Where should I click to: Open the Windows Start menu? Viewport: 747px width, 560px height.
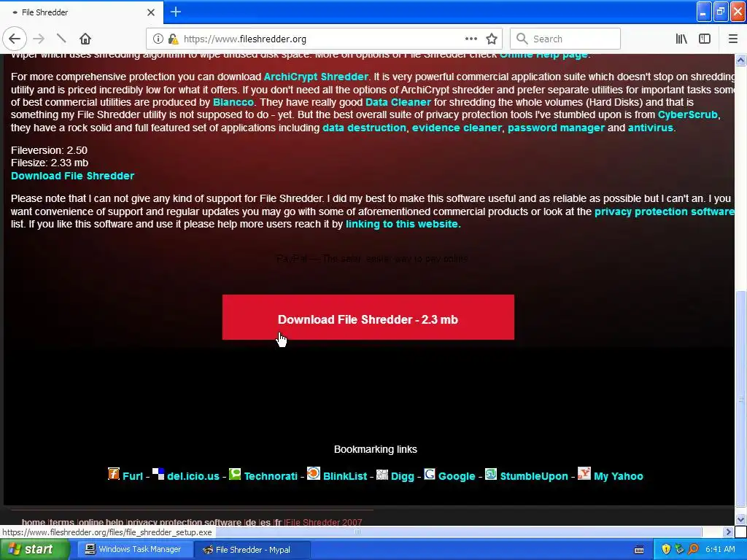point(34,549)
